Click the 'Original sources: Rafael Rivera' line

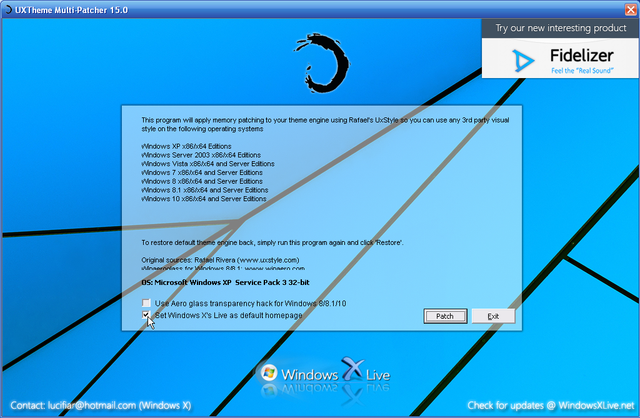[x=220, y=260]
